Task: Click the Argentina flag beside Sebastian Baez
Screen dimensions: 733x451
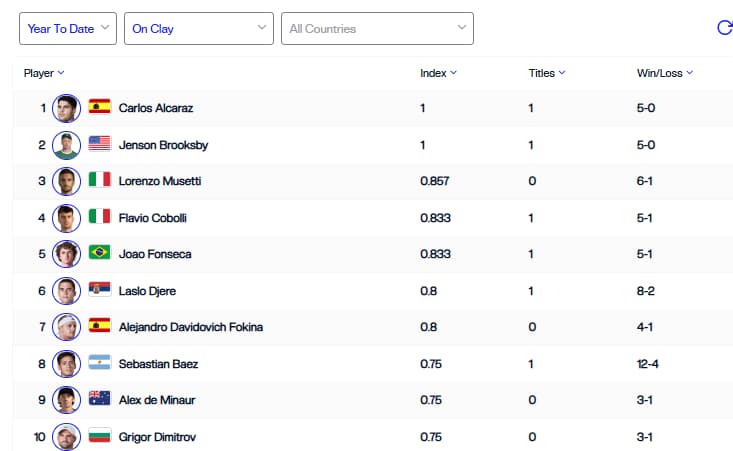Action: coord(100,362)
